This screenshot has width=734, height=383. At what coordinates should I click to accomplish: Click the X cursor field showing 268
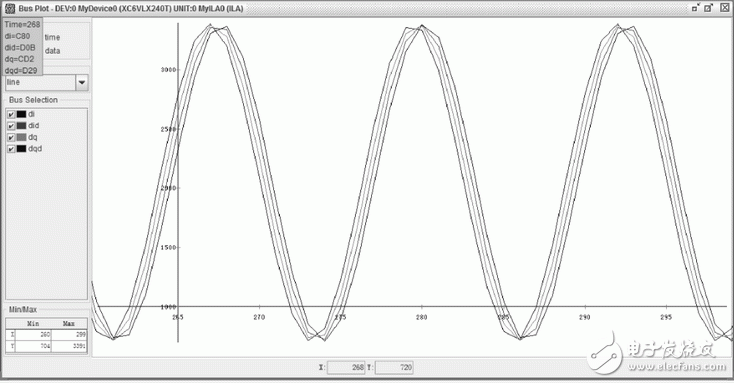pyautogui.click(x=346, y=368)
